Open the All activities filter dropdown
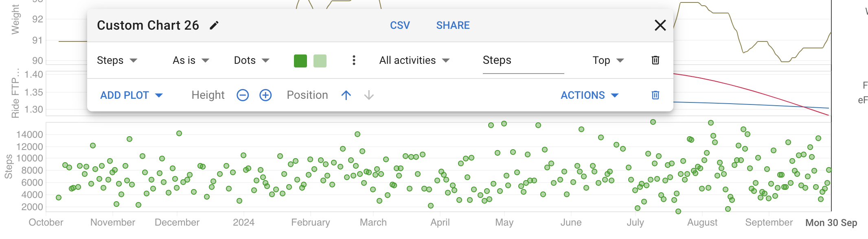The height and width of the screenshot is (239, 868). (x=414, y=61)
